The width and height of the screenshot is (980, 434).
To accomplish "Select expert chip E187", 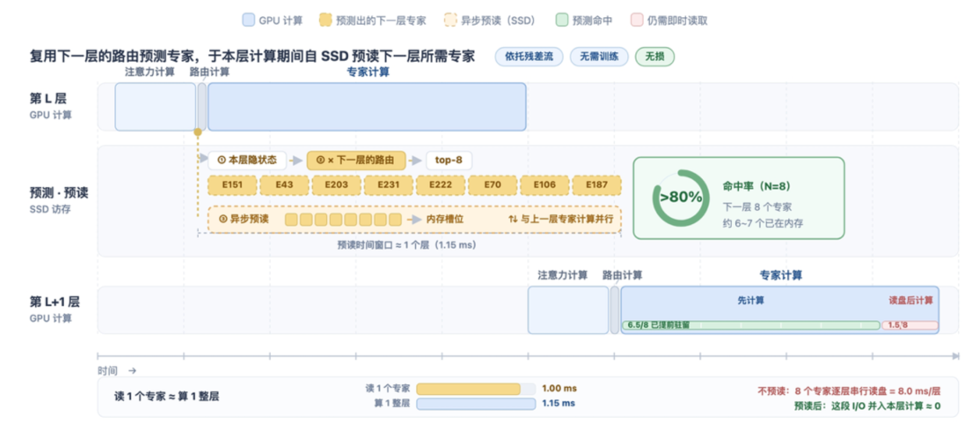I will [597, 185].
